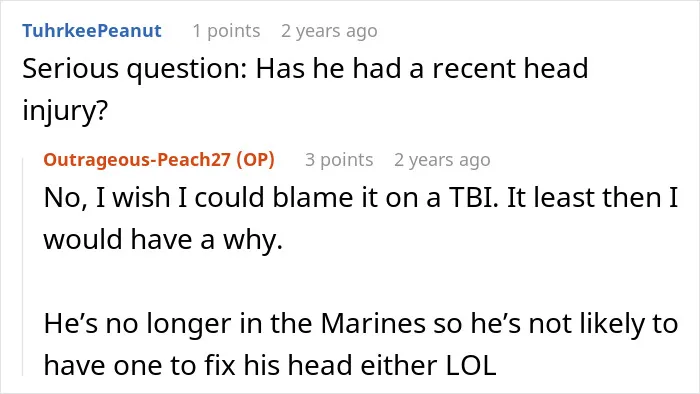Open TuhrkeePeanut's user profile
Image resolution: width=700 pixels, height=394 pixels.
point(92,31)
